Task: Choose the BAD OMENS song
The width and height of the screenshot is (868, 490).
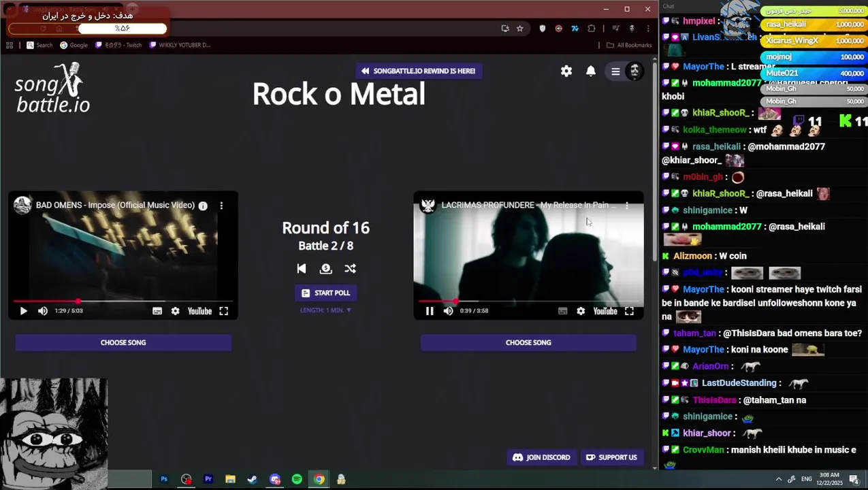Action: pyautogui.click(x=123, y=342)
